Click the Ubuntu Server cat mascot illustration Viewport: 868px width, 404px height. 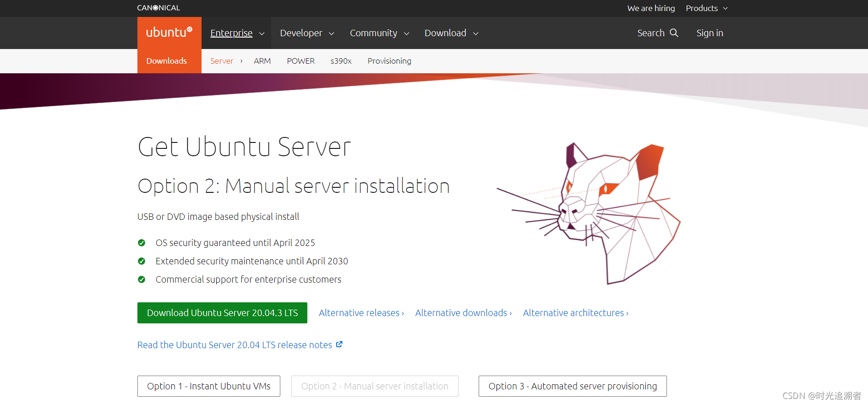click(x=589, y=213)
